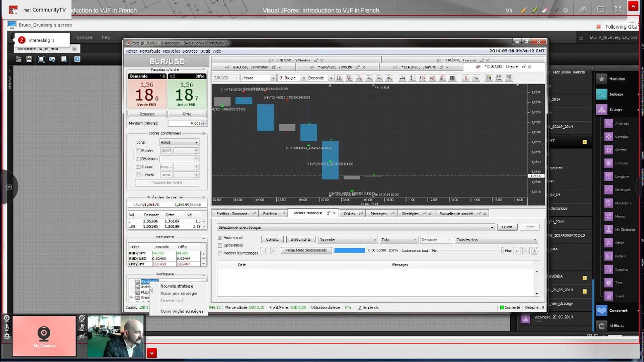Screen dimensions: 644x362
Task: Click the green Achat EUR price tile
Action: tap(187, 91)
